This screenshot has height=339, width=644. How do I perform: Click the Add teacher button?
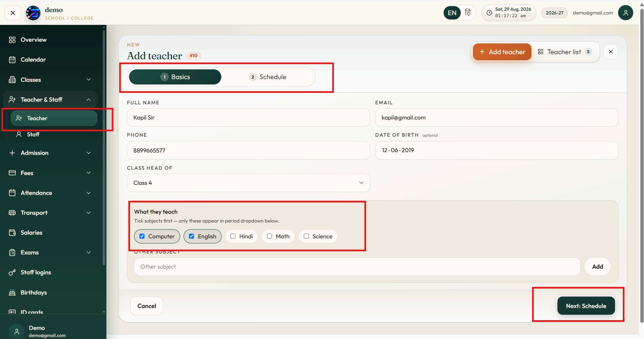coord(502,52)
